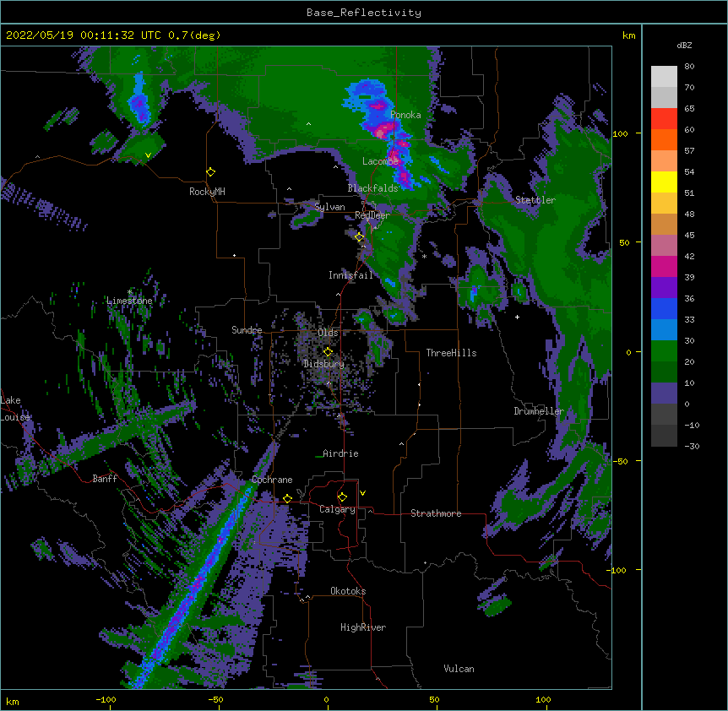
Task: Click the 50 tick on the horizontal axis
Action: pos(434,699)
